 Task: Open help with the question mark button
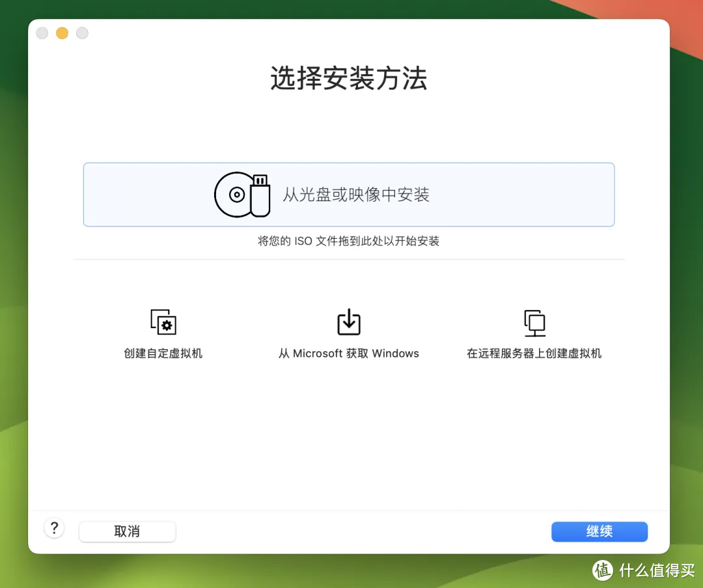point(54,528)
